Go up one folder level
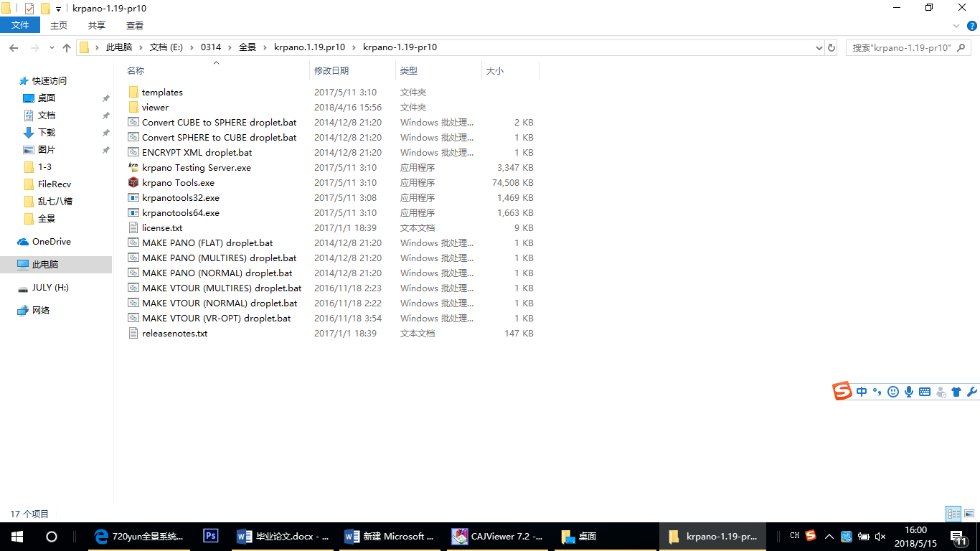The width and height of the screenshot is (980, 551). (x=67, y=47)
